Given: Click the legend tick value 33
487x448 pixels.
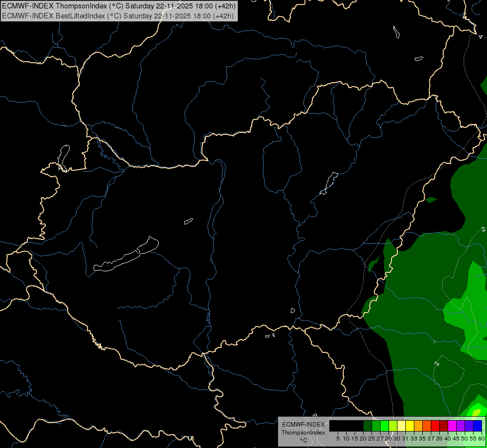Looking at the screenshot, I should pos(414,439).
